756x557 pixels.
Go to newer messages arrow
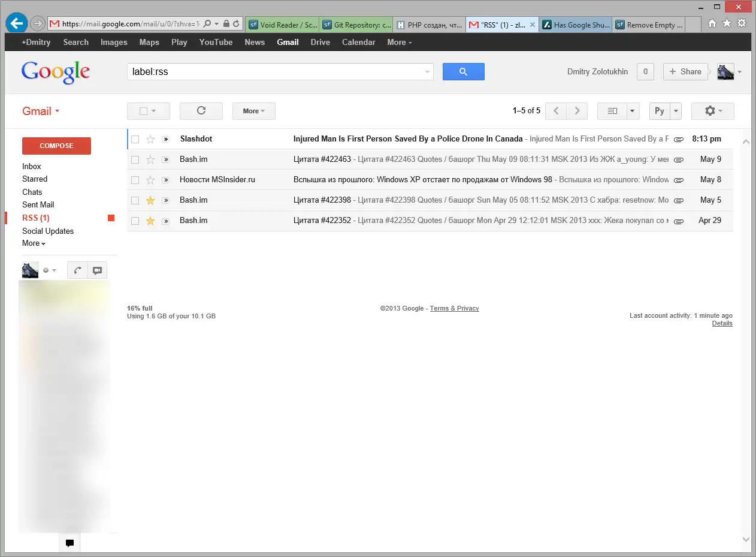556,111
